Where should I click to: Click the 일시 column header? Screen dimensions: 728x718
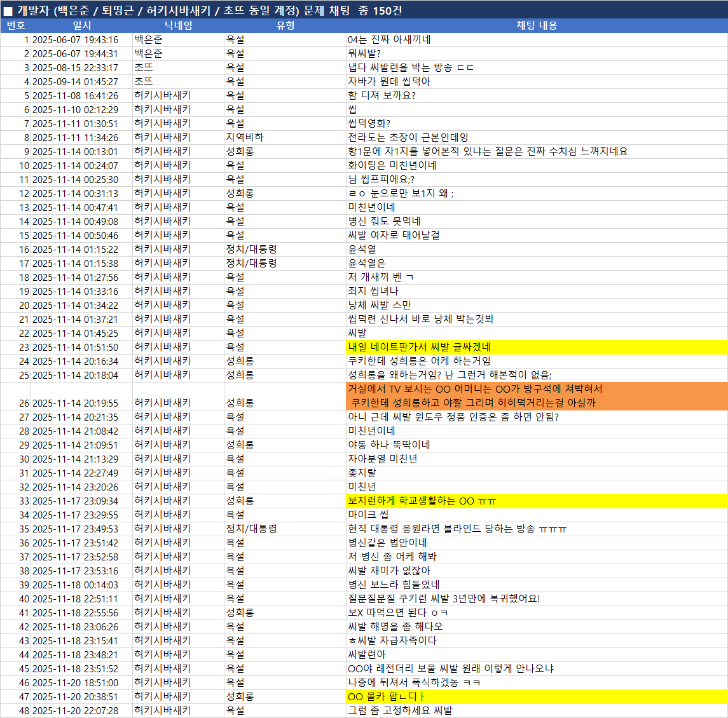82,25
